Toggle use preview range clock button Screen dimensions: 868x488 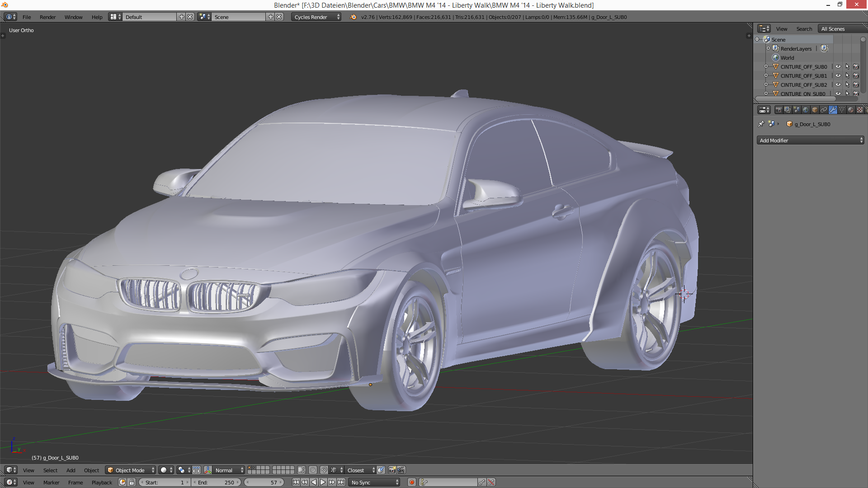tap(122, 482)
